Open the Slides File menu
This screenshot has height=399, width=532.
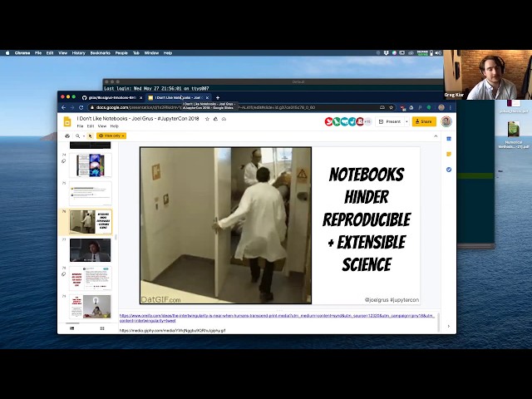[x=80, y=126]
